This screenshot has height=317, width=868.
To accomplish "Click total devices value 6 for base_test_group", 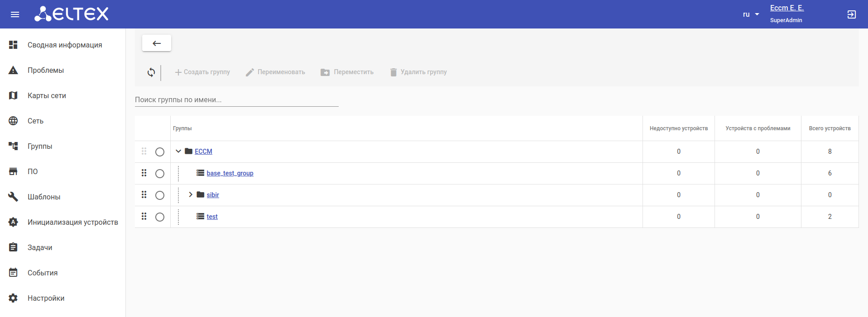I will (x=830, y=173).
